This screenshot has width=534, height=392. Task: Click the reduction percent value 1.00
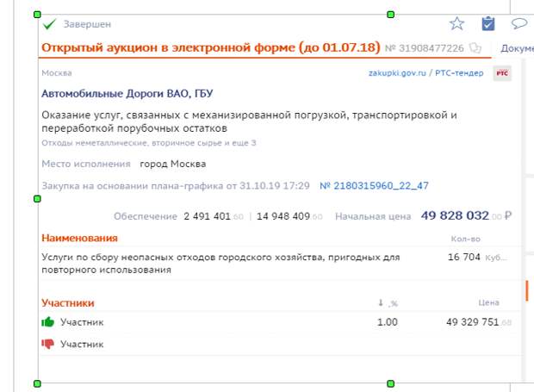point(388,322)
